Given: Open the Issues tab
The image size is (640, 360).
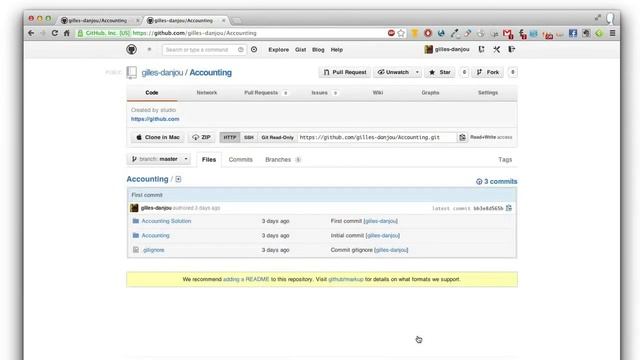Looking at the screenshot, I should click(324, 93).
